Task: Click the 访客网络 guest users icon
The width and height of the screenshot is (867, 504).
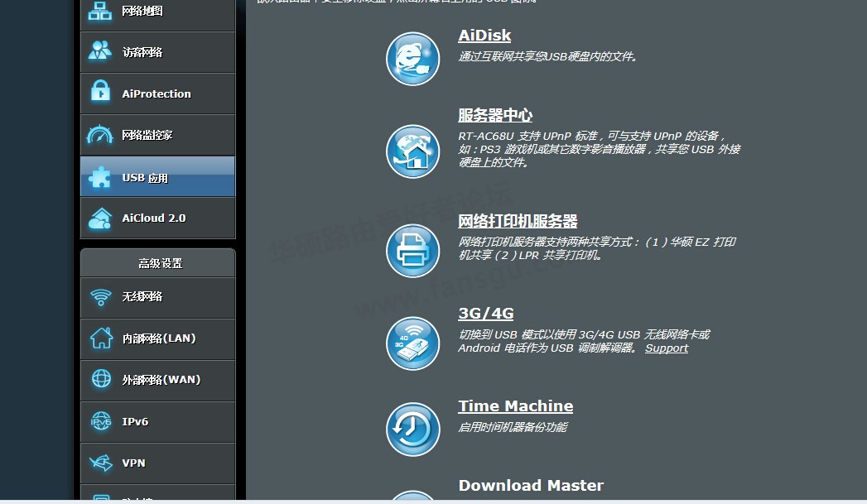Action: [x=100, y=52]
